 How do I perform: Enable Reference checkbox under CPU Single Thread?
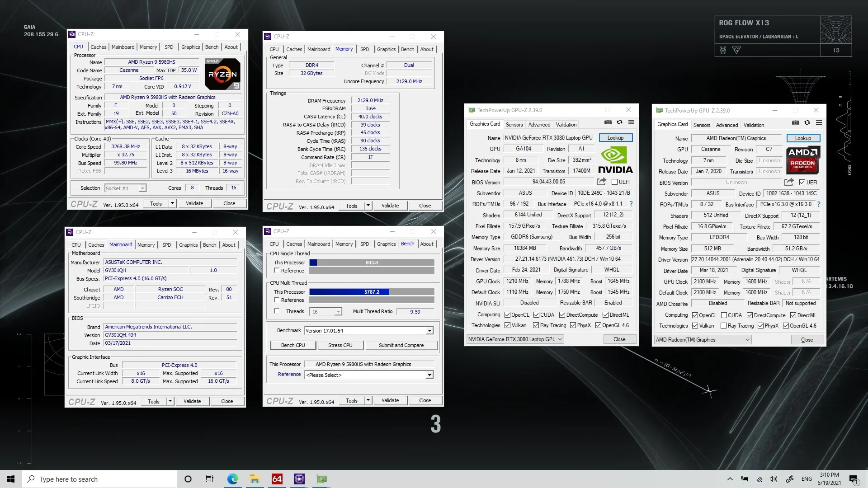point(277,271)
